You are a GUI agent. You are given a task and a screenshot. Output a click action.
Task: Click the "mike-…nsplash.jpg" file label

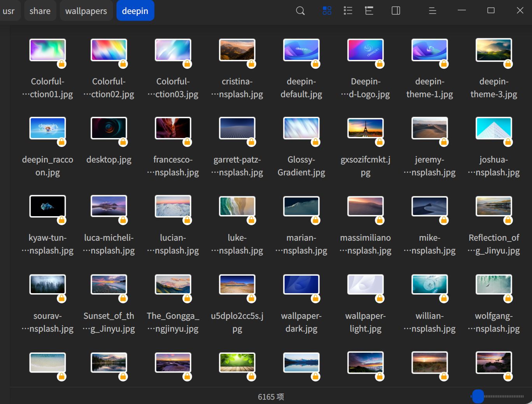click(430, 244)
